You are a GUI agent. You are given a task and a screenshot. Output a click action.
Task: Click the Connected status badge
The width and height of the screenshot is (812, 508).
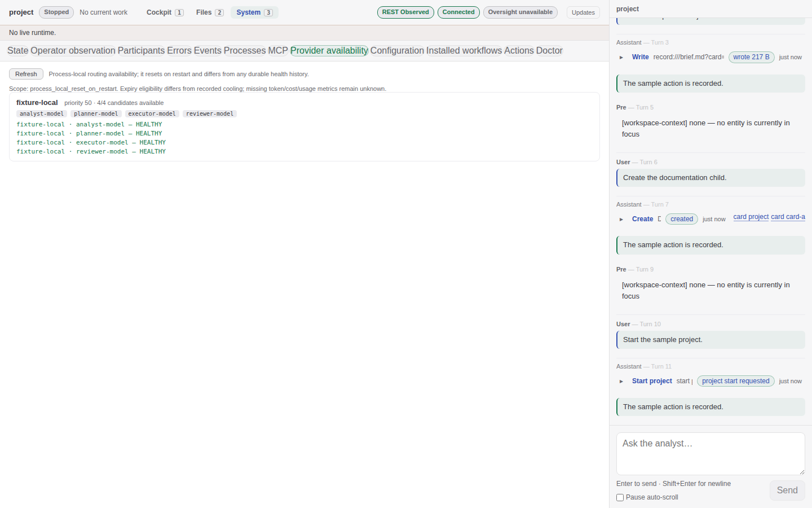pyautogui.click(x=458, y=12)
